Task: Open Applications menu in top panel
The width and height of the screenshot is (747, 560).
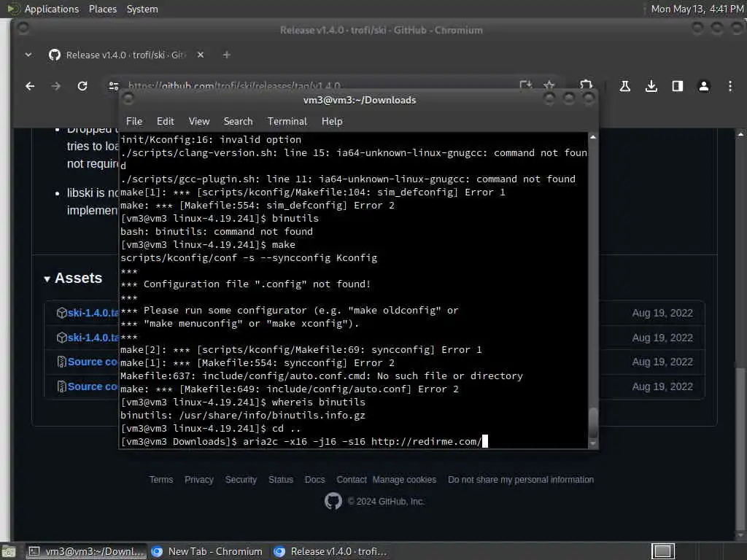Action: click(x=52, y=9)
